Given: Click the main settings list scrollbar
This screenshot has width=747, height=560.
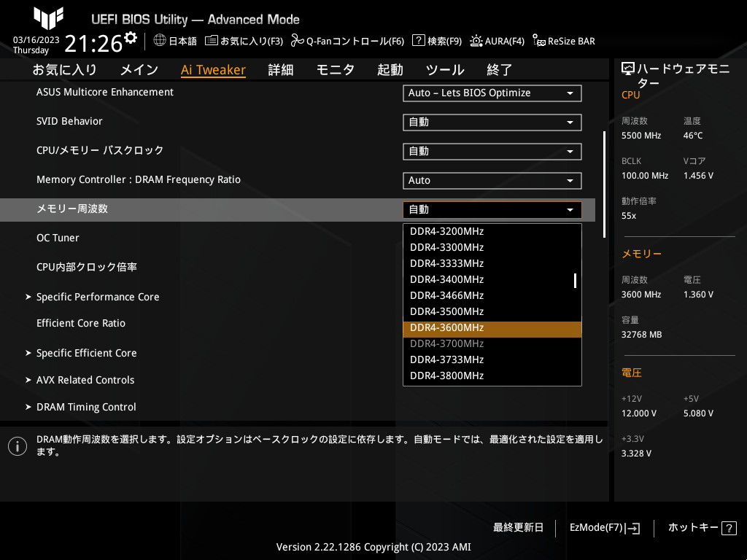Looking at the screenshot, I should point(604,184).
